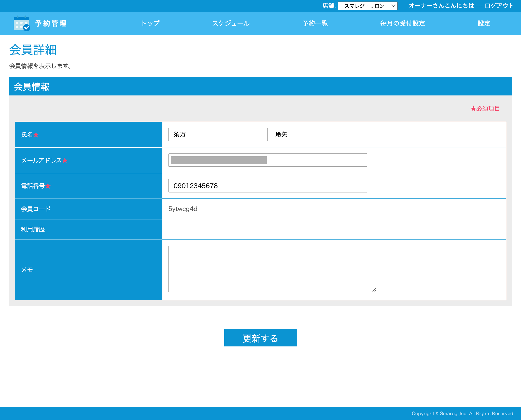
Task: Click the ★必須項目 required note
Action: pos(485,109)
